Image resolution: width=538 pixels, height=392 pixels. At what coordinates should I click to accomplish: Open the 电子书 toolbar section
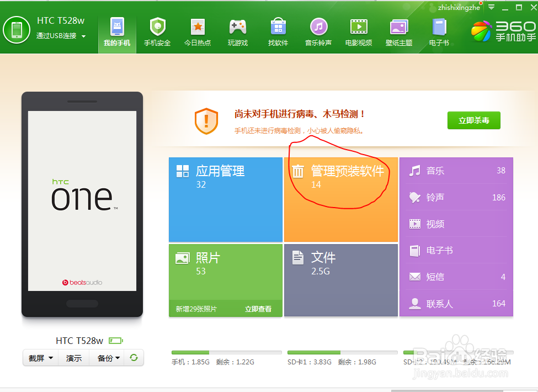pyautogui.click(x=439, y=32)
